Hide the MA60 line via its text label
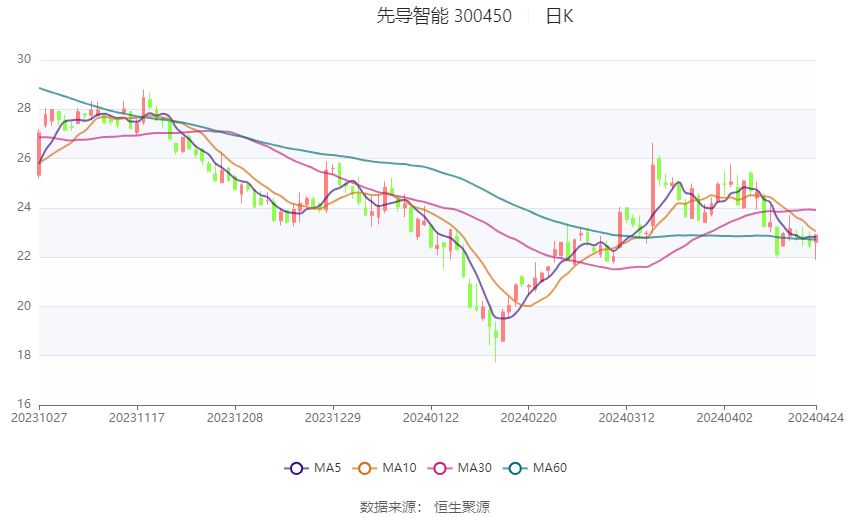The image size is (850, 517). (x=549, y=467)
